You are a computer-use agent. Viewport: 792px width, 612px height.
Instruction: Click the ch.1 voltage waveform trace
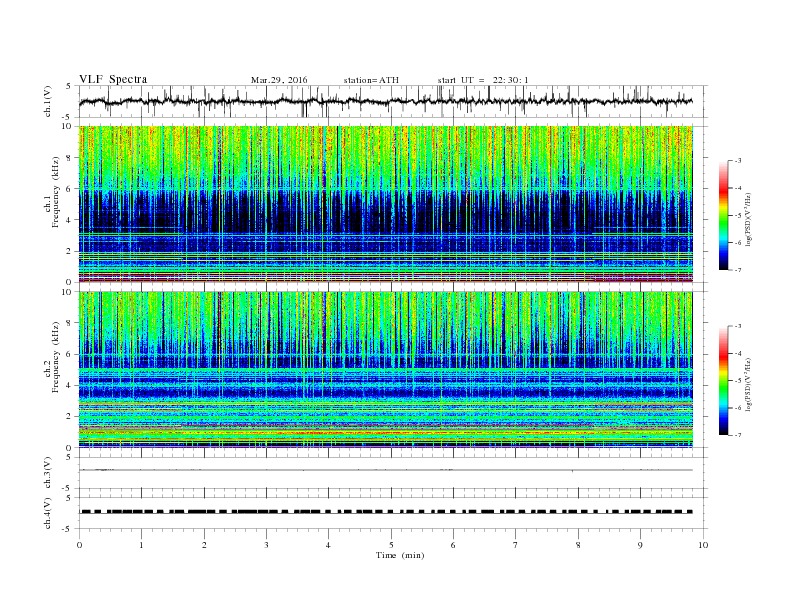point(385,101)
